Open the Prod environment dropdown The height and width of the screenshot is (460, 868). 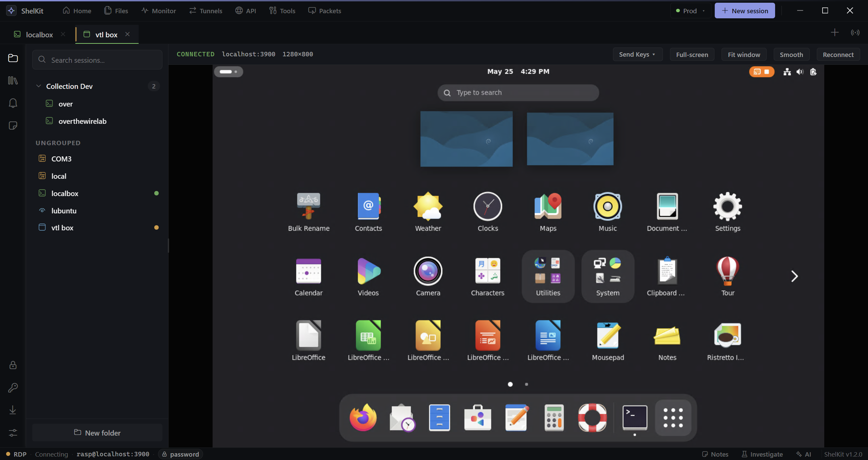pyautogui.click(x=690, y=11)
